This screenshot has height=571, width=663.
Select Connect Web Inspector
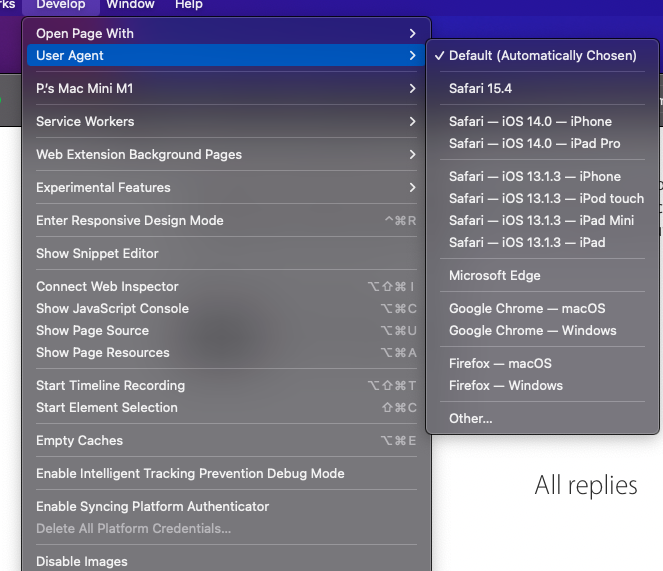pyautogui.click(x=107, y=287)
